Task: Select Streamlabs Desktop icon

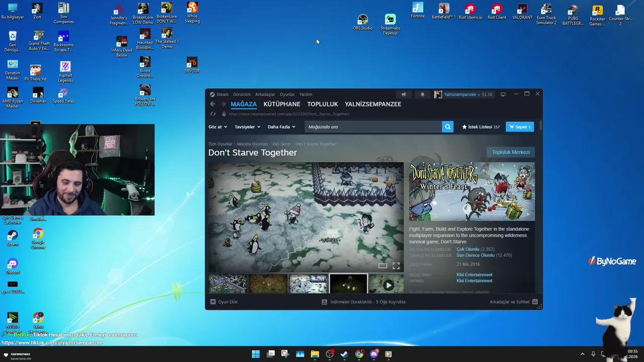Action: click(390, 24)
